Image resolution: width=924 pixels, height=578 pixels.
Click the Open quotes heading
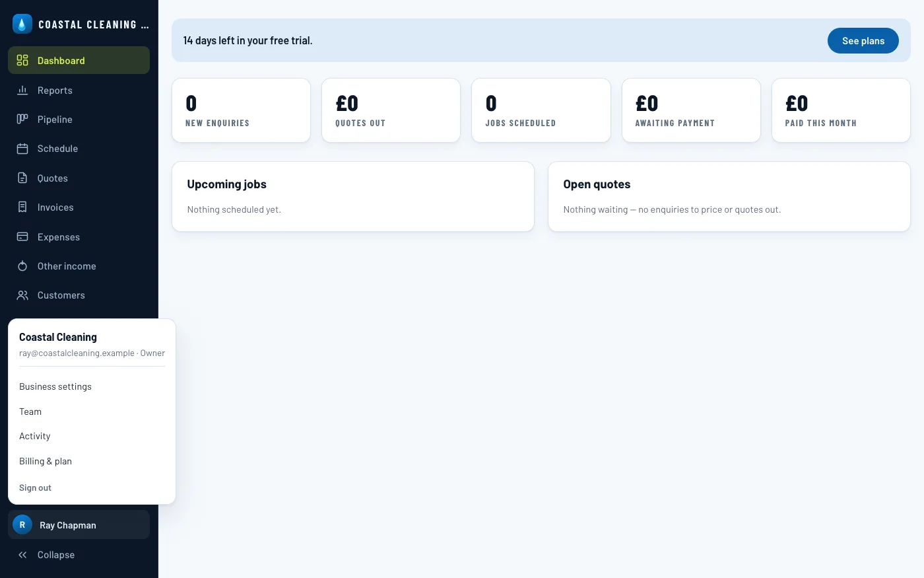597,184
